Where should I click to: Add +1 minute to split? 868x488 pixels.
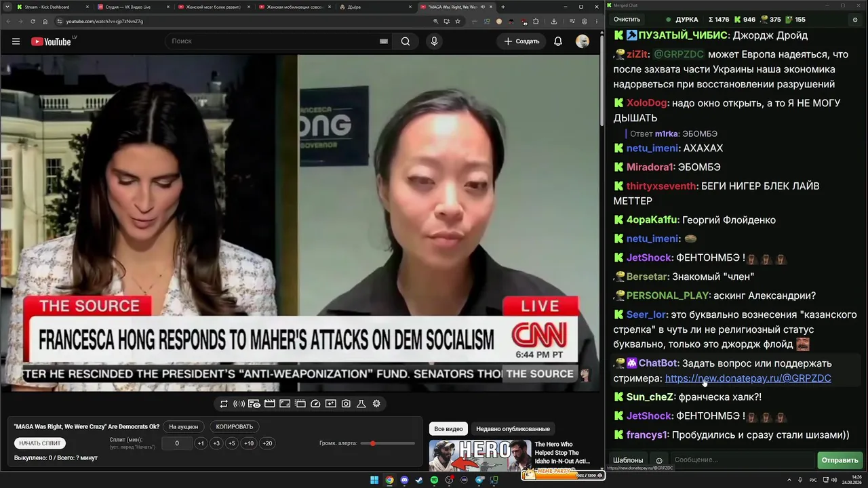(201, 443)
